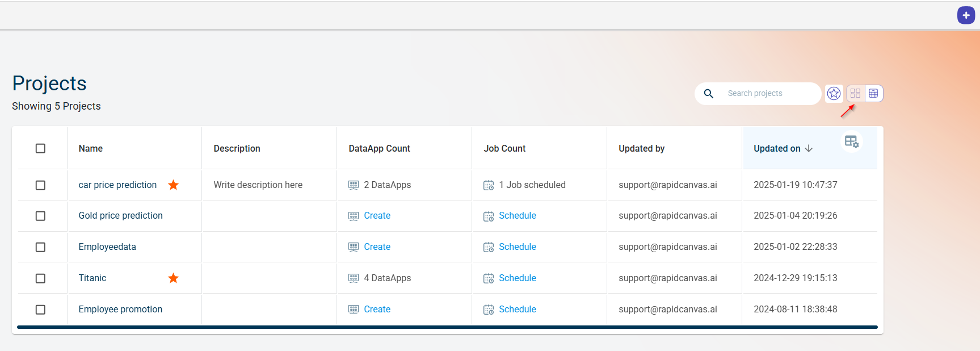Sort by Updated on column arrow
Image resolution: width=980 pixels, height=351 pixels.
tap(809, 148)
